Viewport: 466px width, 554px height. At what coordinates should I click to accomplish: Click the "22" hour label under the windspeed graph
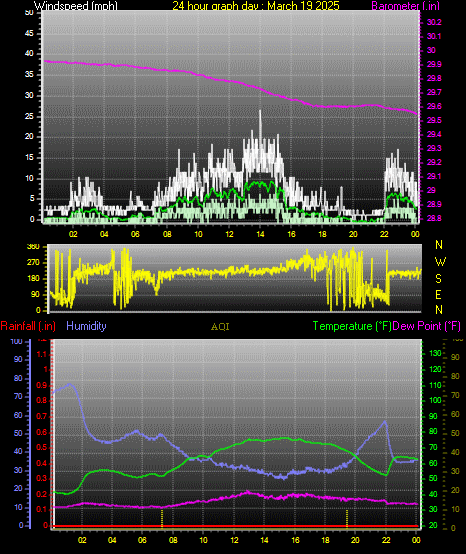pyautogui.click(x=384, y=234)
